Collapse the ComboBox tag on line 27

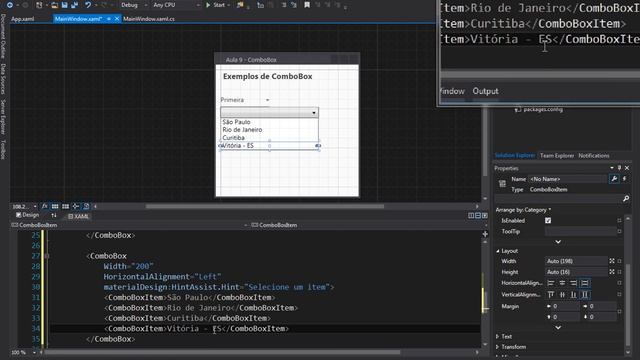pyautogui.click(x=47, y=256)
